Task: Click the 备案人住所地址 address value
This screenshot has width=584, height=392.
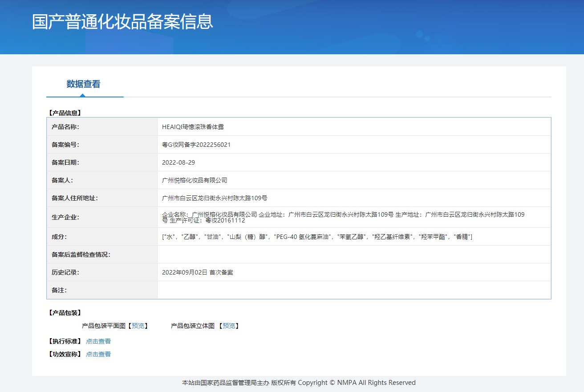Action: click(x=215, y=198)
